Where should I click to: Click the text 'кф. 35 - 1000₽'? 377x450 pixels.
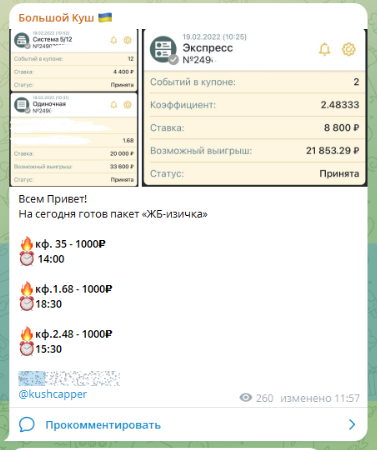[70, 244]
